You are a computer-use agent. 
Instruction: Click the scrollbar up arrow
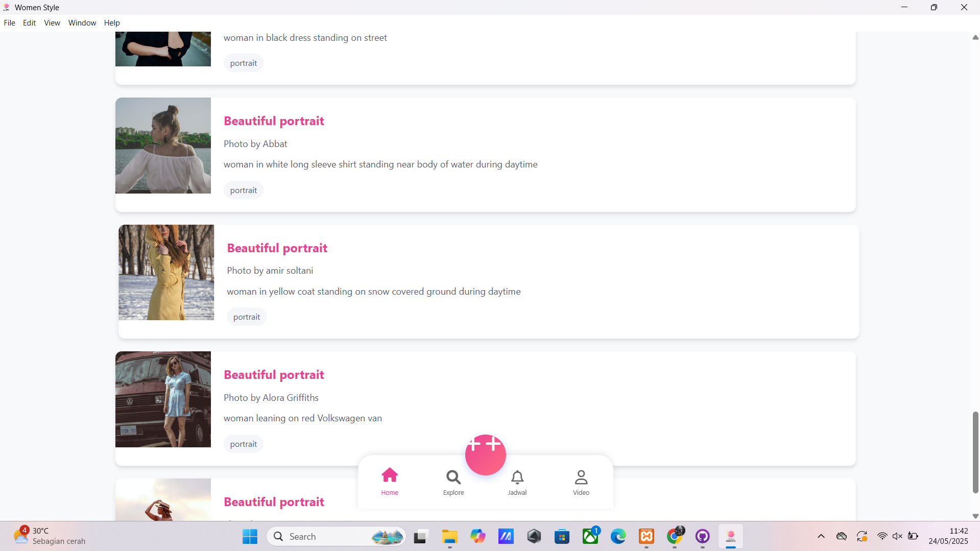[975, 37]
